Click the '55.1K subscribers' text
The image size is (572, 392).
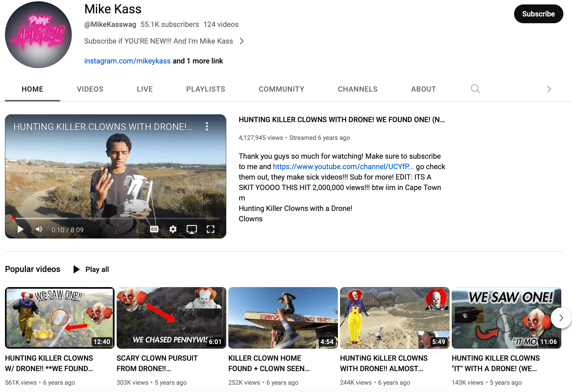pyautogui.click(x=170, y=24)
